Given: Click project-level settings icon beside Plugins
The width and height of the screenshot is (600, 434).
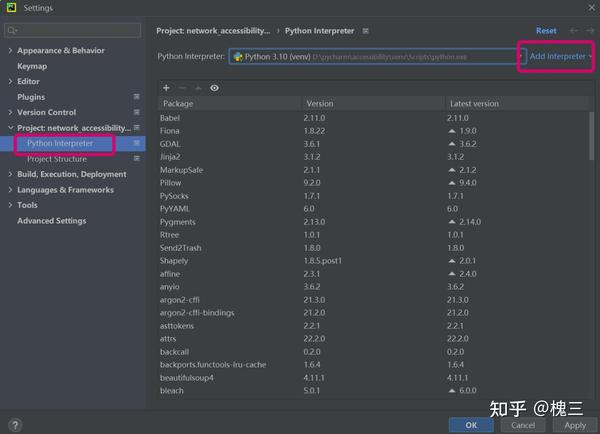Looking at the screenshot, I should click(x=137, y=97).
